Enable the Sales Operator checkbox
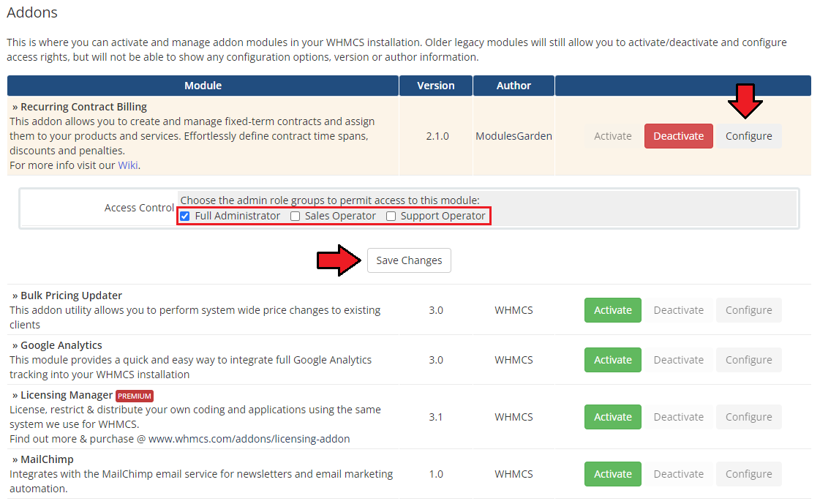 [x=296, y=217]
